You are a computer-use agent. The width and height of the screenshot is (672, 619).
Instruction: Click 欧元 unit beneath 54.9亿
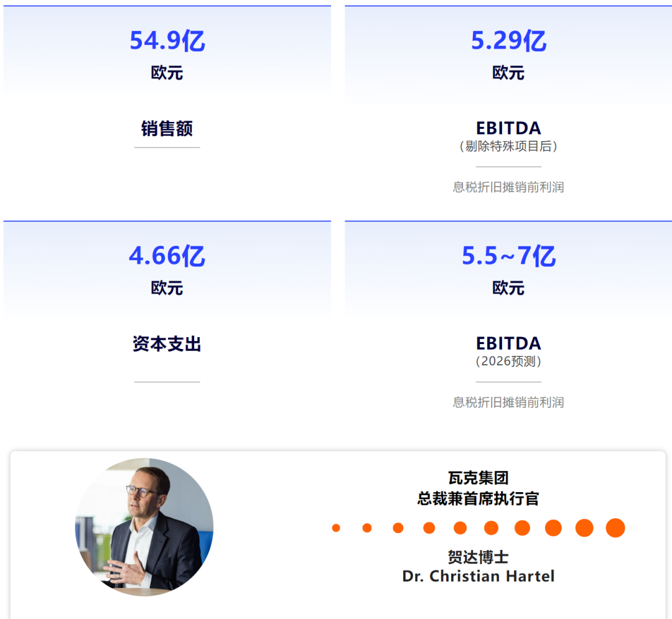pyautogui.click(x=167, y=72)
